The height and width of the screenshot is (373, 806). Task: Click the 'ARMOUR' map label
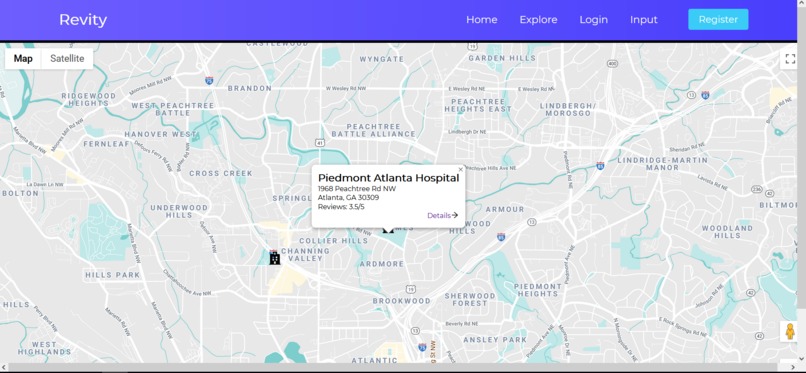click(x=505, y=209)
